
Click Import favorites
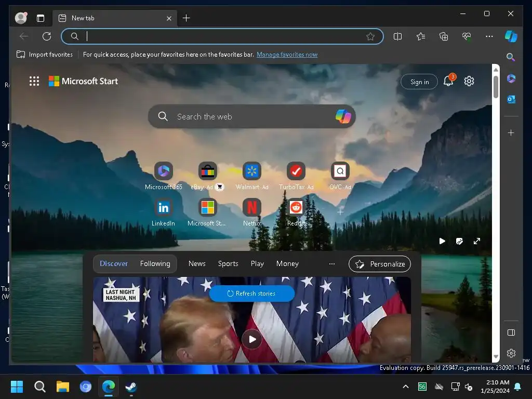45,54
